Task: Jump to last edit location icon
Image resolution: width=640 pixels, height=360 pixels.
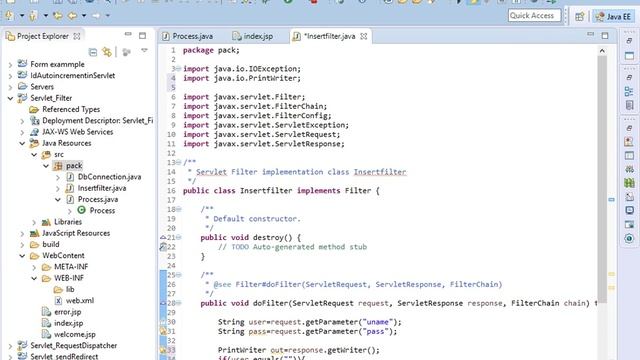Action: [58, 16]
